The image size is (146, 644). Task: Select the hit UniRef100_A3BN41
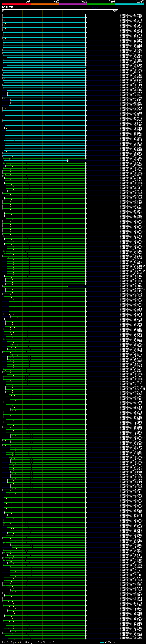click(131, 37)
